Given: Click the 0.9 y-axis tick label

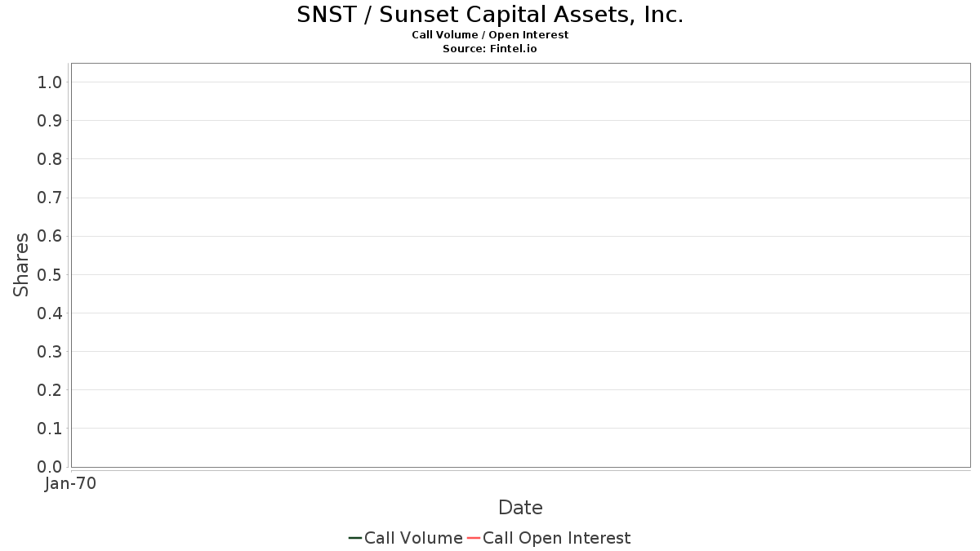Looking at the screenshot, I should coord(50,120).
